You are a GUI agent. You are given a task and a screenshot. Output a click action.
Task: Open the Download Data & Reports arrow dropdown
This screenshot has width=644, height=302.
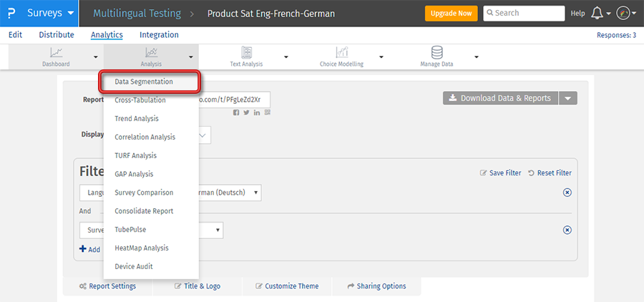tap(568, 98)
